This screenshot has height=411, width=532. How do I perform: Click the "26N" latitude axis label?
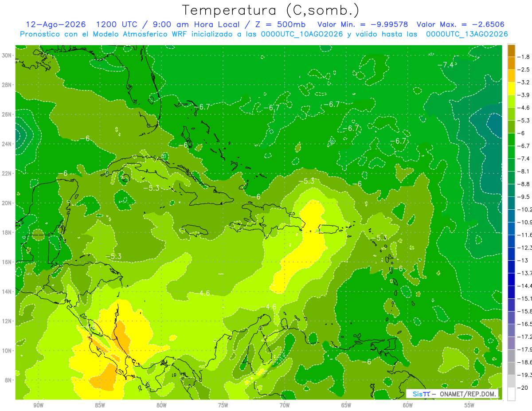(x=7, y=114)
